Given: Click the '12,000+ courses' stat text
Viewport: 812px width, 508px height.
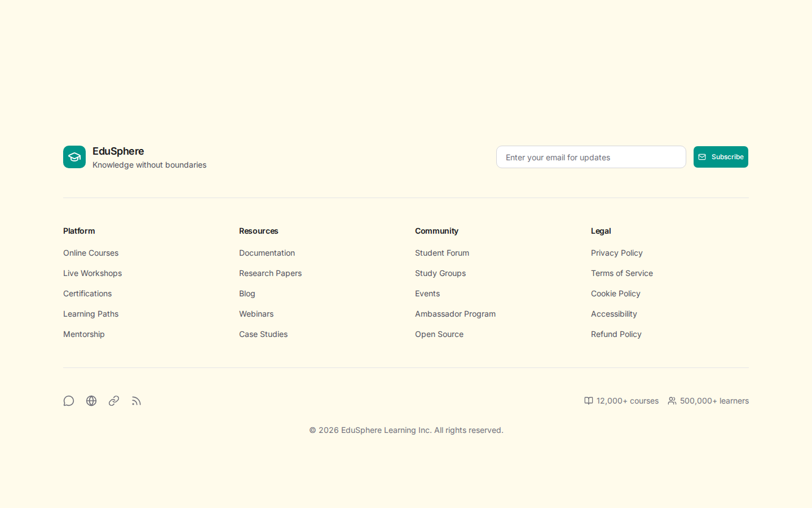Looking at the screenshot, I should (x=628, y=401).
